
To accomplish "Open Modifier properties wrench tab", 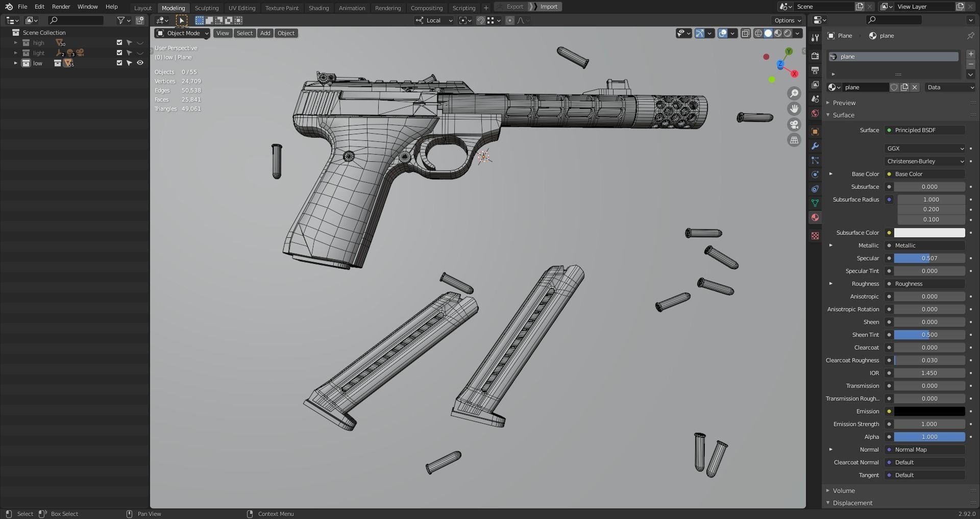I will coord(815,146).
